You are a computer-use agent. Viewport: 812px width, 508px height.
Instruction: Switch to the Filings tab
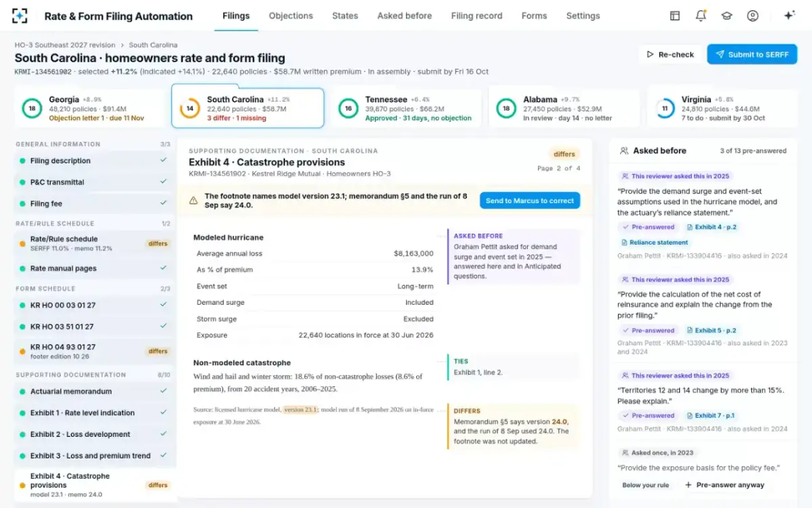coord(236,16)
